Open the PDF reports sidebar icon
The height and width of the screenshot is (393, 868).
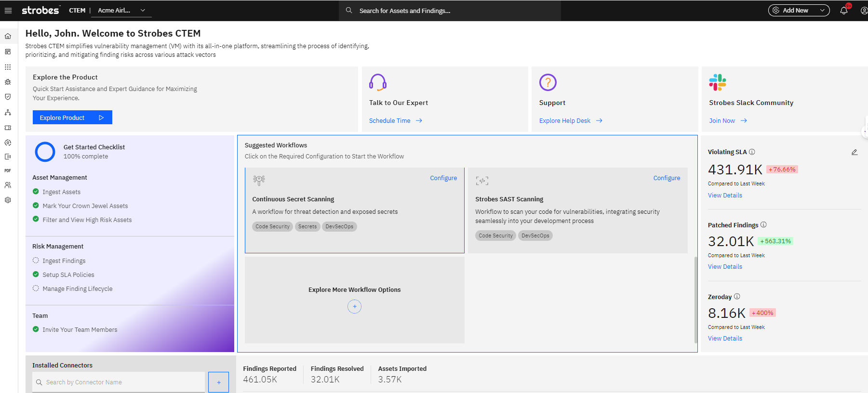pyautogui.click(x=8, y=170)
